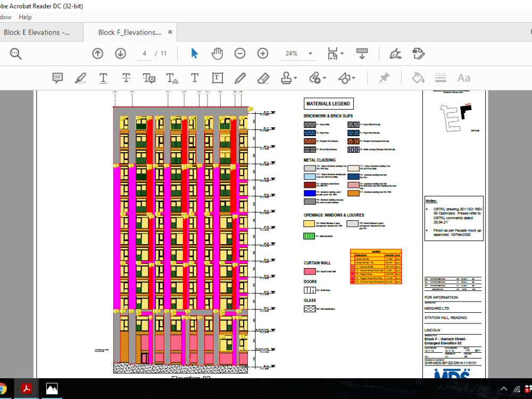Zoom in with the plus button
Screen dimensions: 532x399
point(263,54)
